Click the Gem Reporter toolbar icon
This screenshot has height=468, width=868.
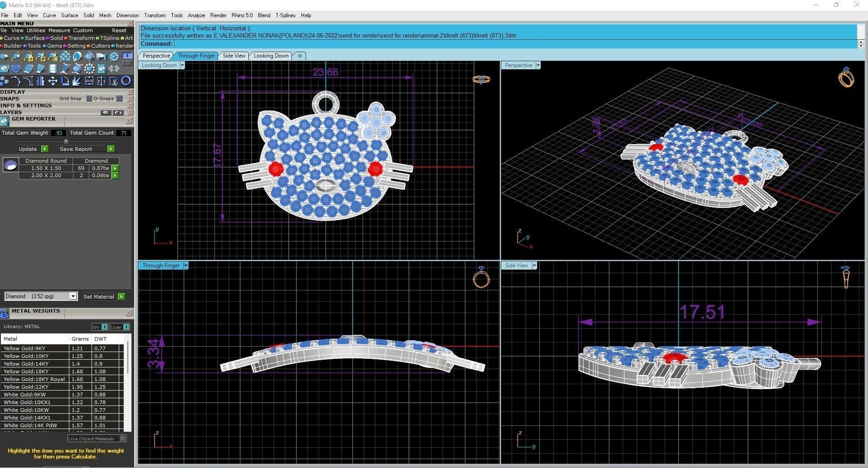pyautogui.click(x=102, y=68)
